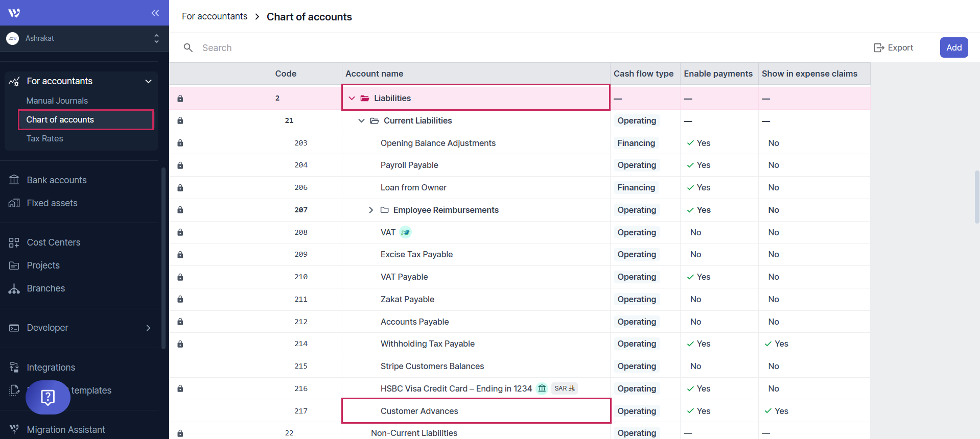
Task: Click the Wafeq logo in top corner
Action: point(14,13)
